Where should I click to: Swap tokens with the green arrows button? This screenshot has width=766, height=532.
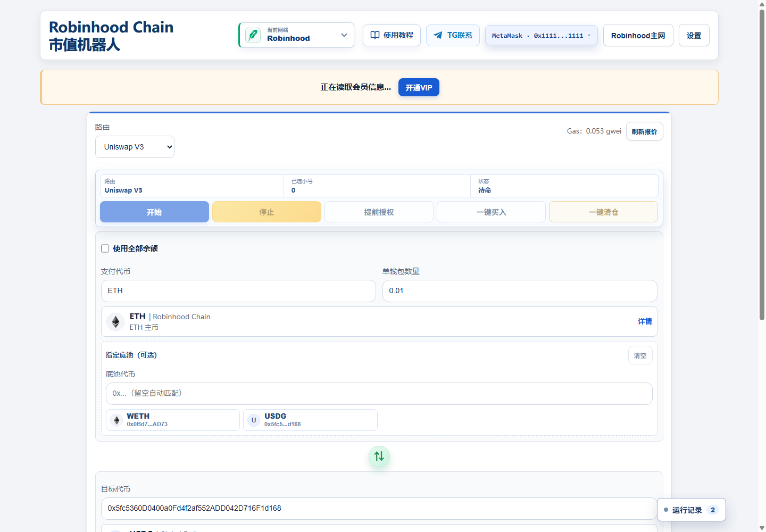(x=379, y=456)
